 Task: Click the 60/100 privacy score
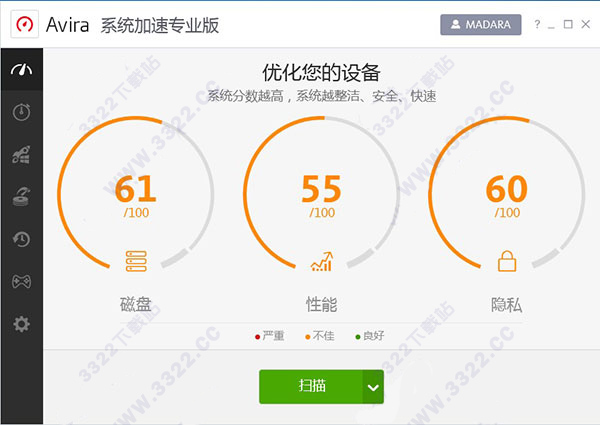click(x=507, y=195)
